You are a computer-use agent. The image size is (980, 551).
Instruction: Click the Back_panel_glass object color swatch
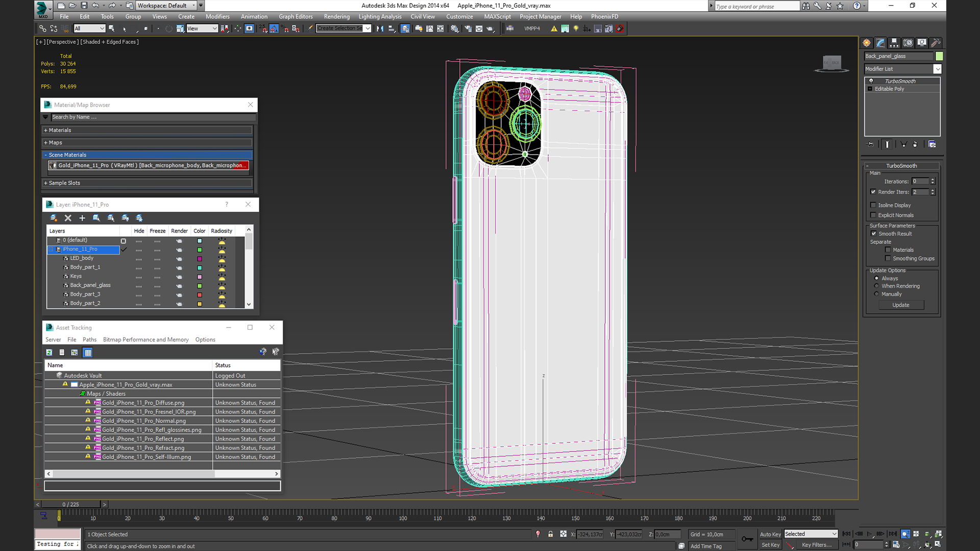tap(939, 56)
